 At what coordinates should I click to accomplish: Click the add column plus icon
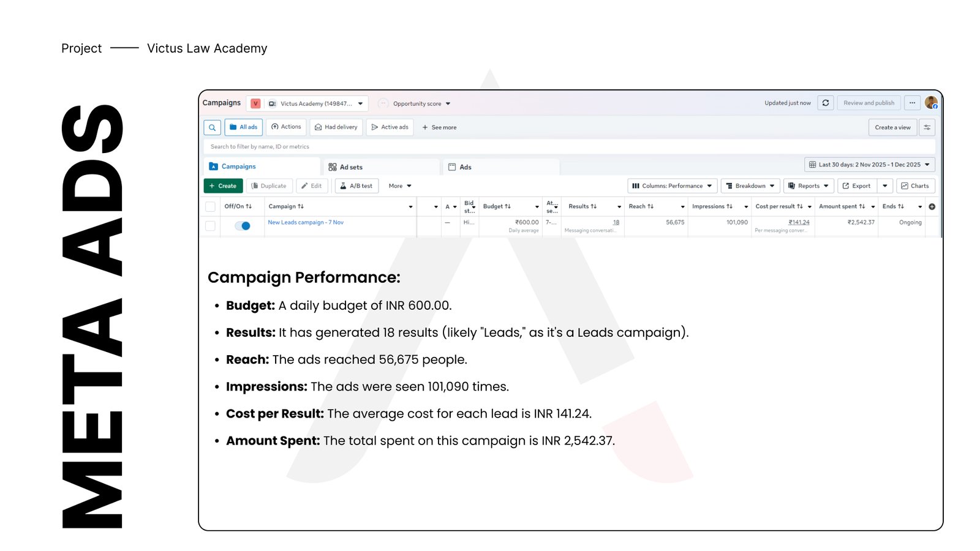932,207
